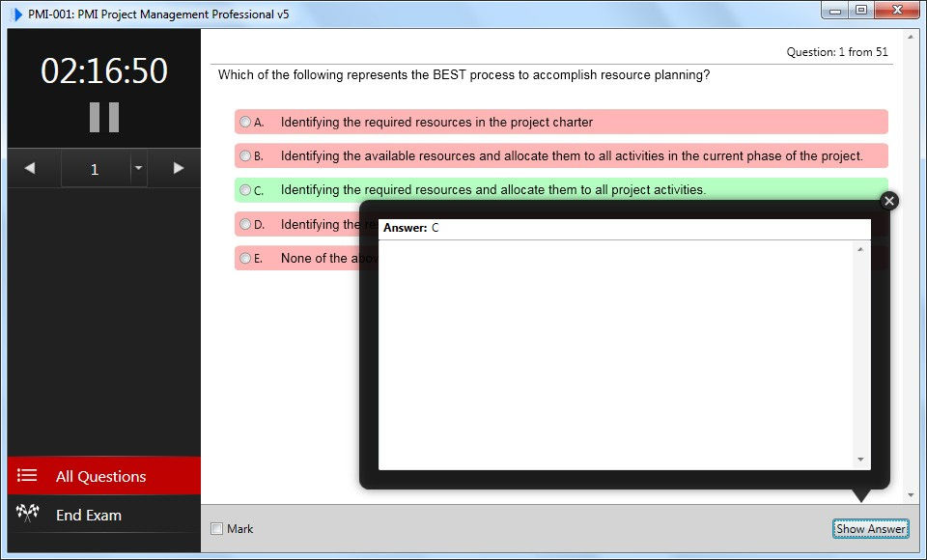The height and width of the screenshot is (560, 927).
Task: Close the PMI-001 exam window
Action: (897, 10)
